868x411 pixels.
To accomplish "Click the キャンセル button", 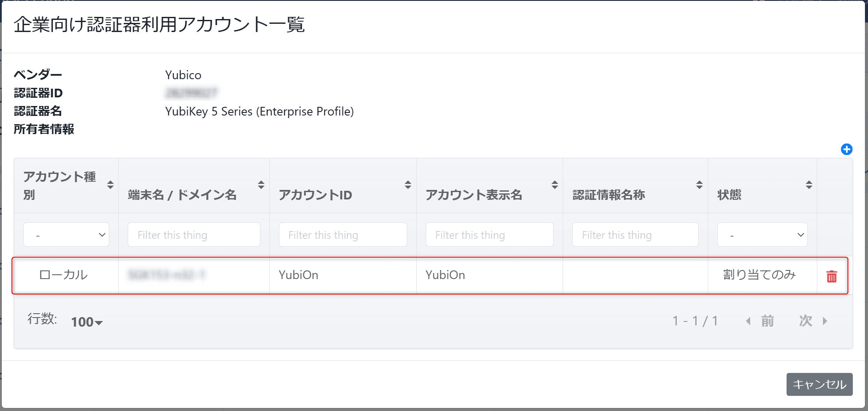I will coord(819,384).
